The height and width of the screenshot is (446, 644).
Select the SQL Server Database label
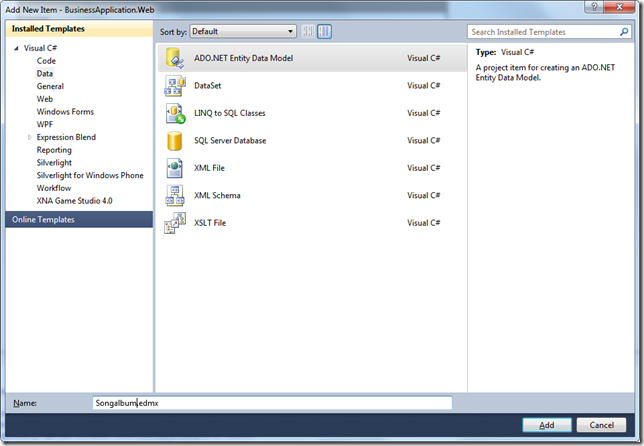[230, 141]
